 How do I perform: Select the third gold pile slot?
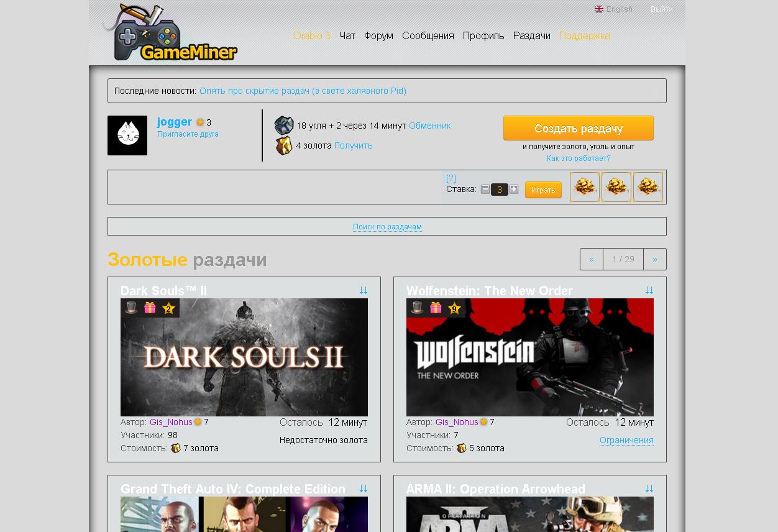click(x=648, y=187)
